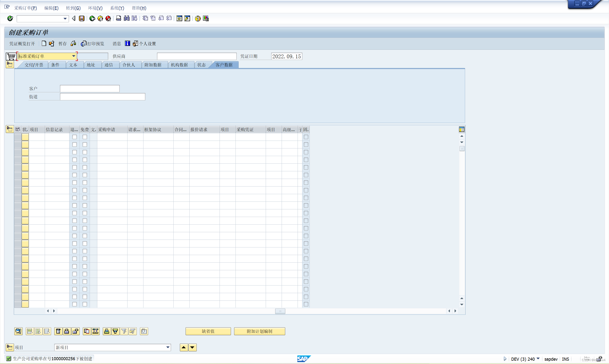Image resolution: width=609 pixels, height=364 pixels.
Task: Open the DEV (3) 240 system dropdown arrow
Action: [x=538, y=359]
